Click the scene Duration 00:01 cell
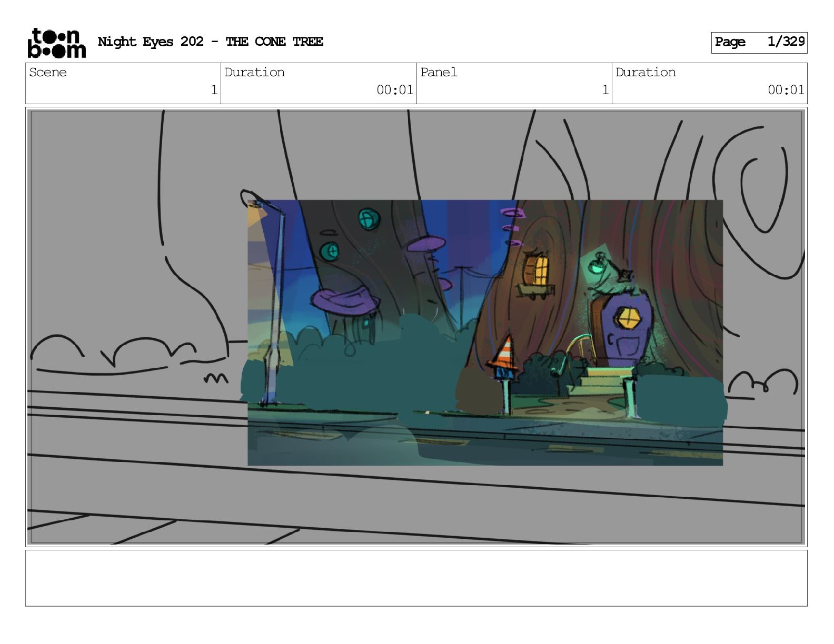Screen dimensions: 834x644 coord(319,84)
